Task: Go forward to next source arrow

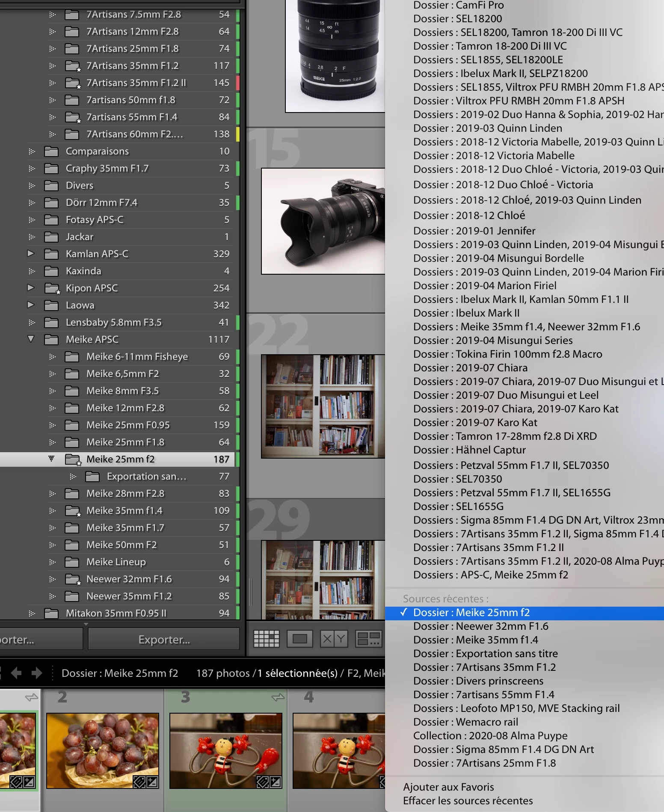Action: (37, 673)
